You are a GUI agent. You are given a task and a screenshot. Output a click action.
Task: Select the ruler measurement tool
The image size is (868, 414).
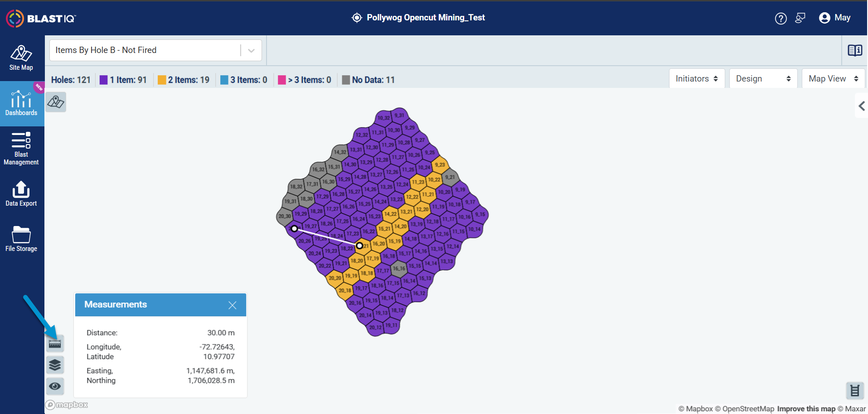(x=55, y=344)
